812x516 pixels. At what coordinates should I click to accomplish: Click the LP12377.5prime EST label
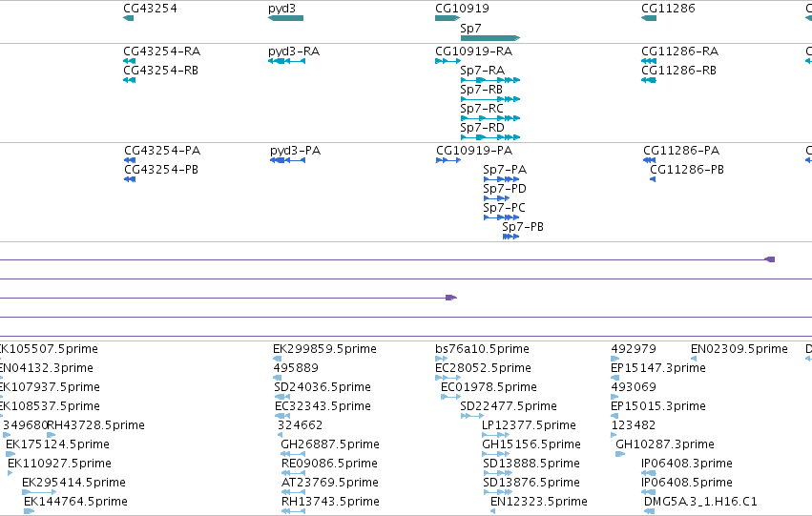click(529, 425)
